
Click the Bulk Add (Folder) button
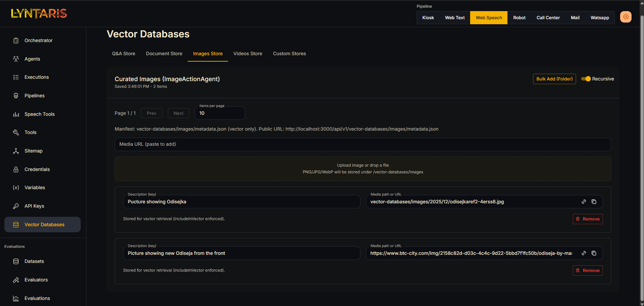[x=554, y=79]
